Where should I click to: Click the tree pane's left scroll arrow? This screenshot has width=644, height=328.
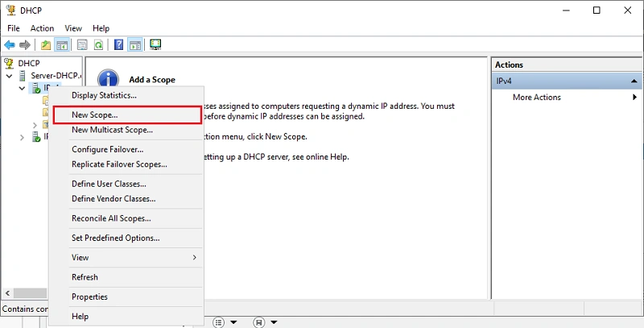[7, 293]
